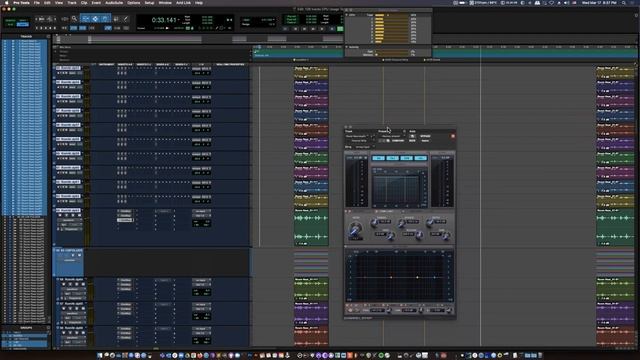Click the red target icon in plug-in header
Image resolution: width=640 pixels, height=360 pixels.
coord(453,136)
